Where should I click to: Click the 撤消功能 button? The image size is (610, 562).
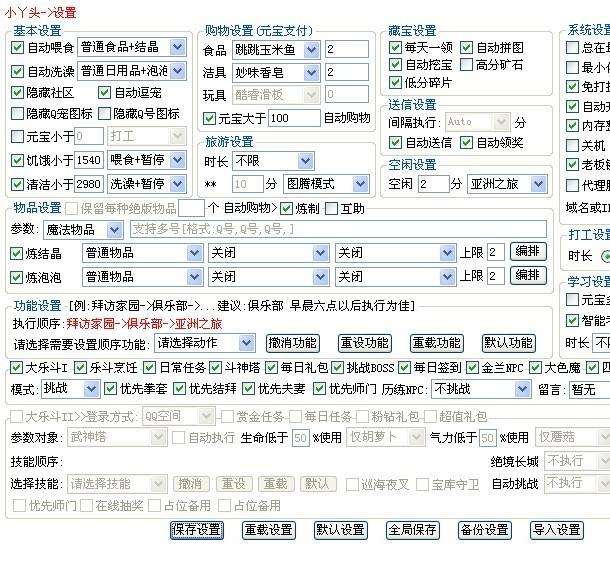(293, 343)
